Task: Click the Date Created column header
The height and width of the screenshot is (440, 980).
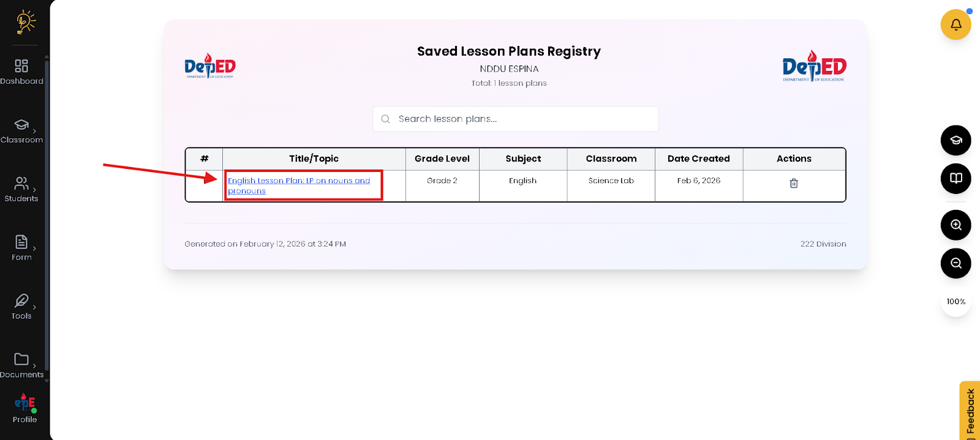Action: point(698,159)
